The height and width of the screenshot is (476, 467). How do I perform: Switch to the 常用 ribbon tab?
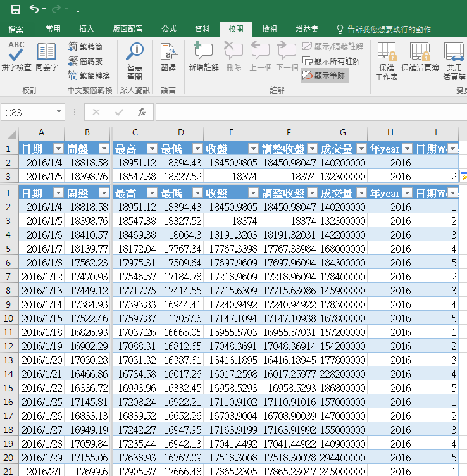(53, 29)
